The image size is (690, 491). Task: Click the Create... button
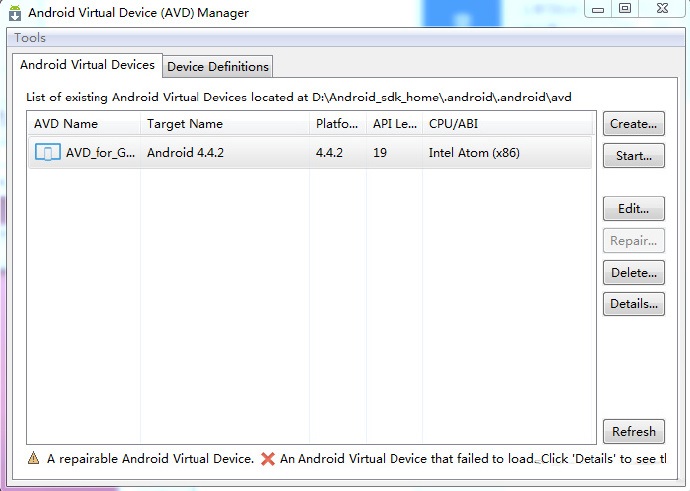[x=634, y=124]
